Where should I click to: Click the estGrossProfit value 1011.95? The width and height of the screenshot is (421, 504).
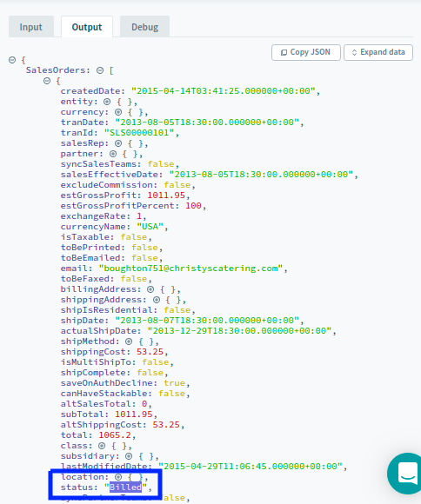coord(166,196)
